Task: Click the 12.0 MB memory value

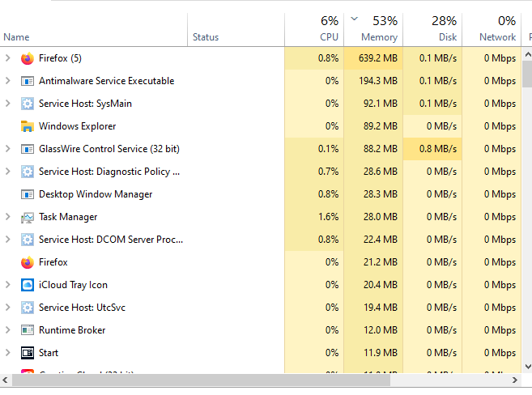Action: pos(381,330)
